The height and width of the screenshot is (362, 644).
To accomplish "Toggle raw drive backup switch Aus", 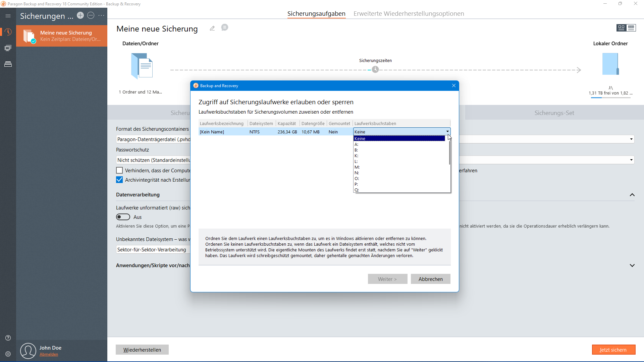I will [123, 217].
